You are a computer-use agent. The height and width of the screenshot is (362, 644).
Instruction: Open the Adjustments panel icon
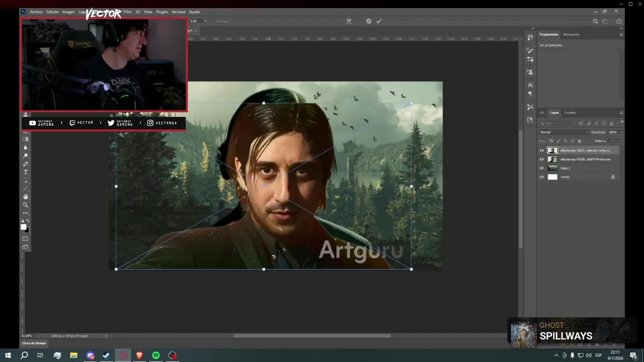coord(530,59)
